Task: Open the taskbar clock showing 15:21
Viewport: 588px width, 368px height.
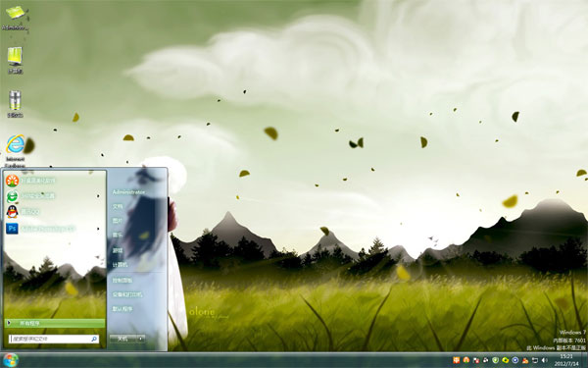Action: [566, 360]
